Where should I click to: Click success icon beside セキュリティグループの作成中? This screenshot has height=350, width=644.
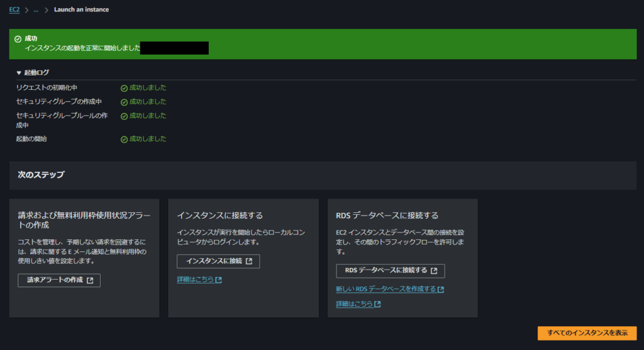click(124, 102)
